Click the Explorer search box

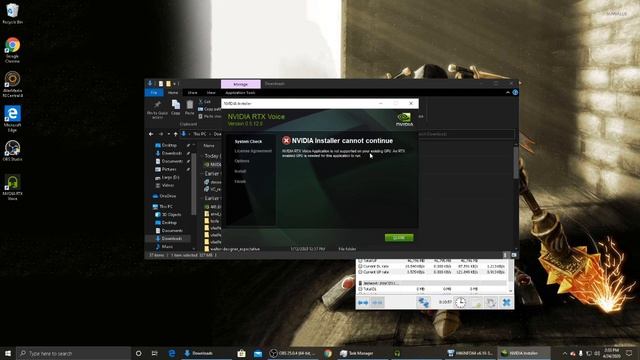pos(465,134)
